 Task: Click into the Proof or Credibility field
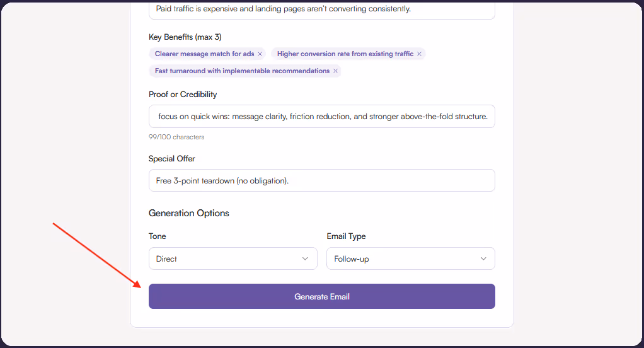(321, 116)
